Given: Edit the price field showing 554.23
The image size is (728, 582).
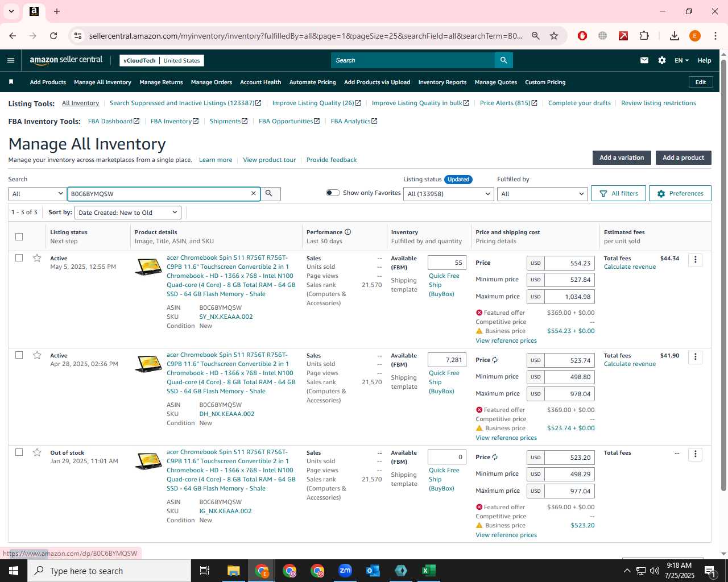Looking at the screenshot, I should [x=569, y=263].
